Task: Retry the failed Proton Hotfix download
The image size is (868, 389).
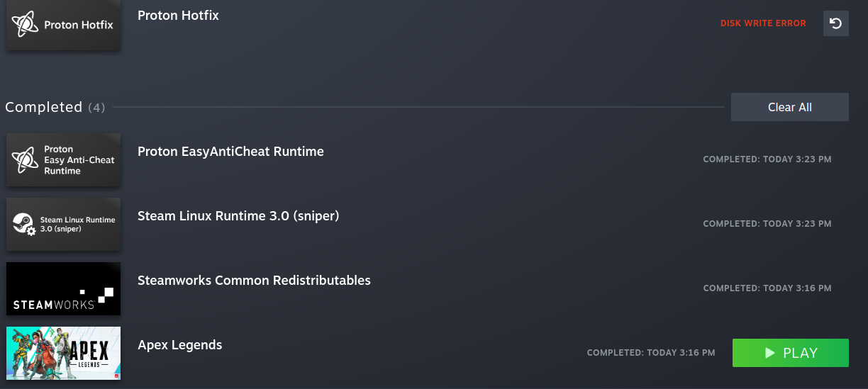Action: pyautogui.click(x=836, y=23)
